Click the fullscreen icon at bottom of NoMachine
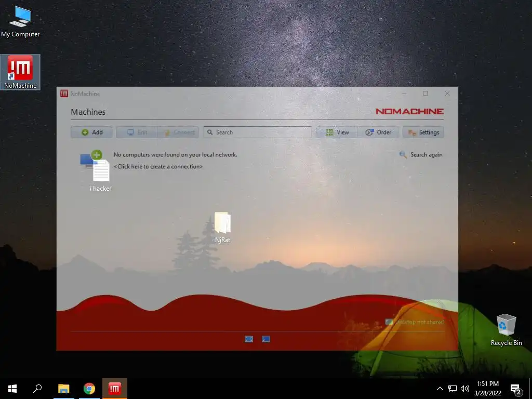532x399 pixels. point(249,339)
